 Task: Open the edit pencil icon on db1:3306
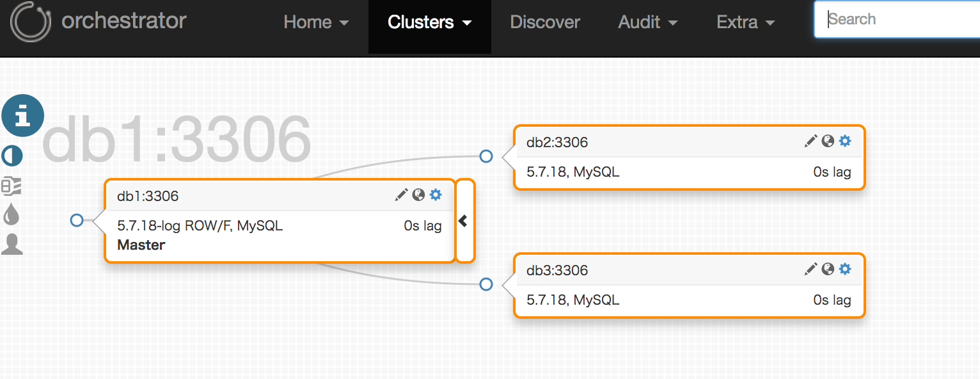tap(402, 195)
